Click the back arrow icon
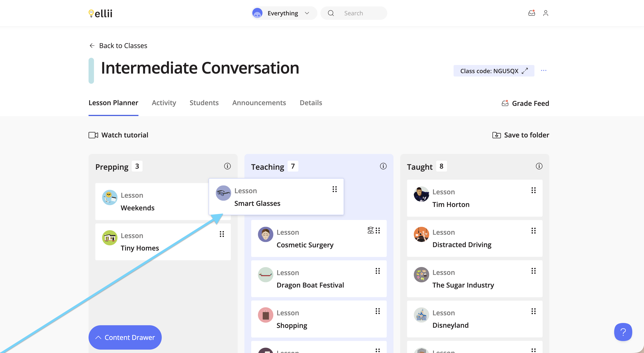Image resolution: width=644 pixels, height=353 pixels. click(92, 45)
